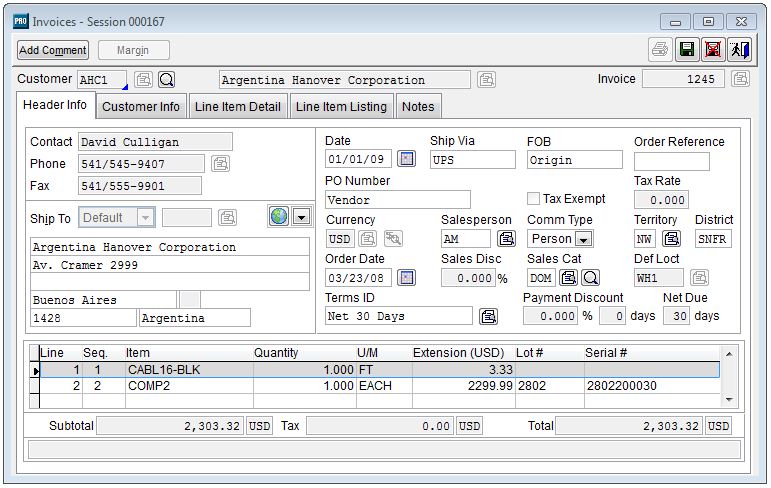This screenshot has height=488, width=771.
Task: Select the COMP2 line item row
Action: coord(379,386)
